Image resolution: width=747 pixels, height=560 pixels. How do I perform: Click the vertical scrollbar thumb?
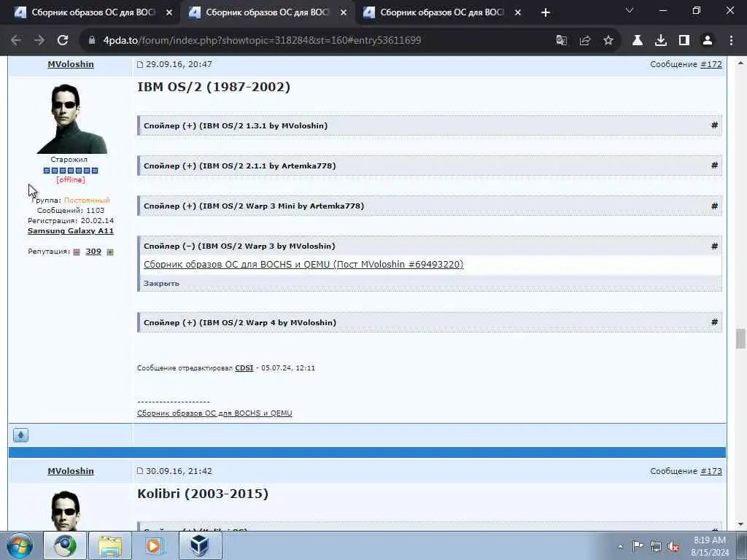tap(740, 338)
